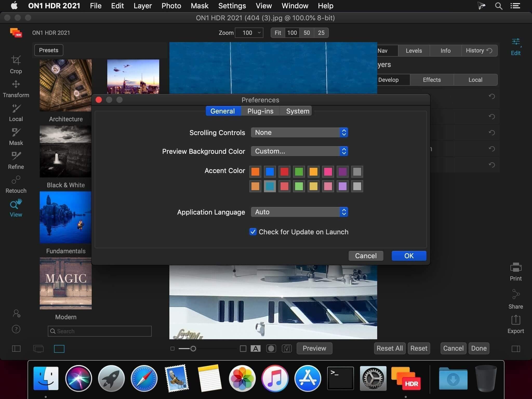
Task: Select the Local adjustment tool
Action: pyautogui.click(x=16, y=113)
